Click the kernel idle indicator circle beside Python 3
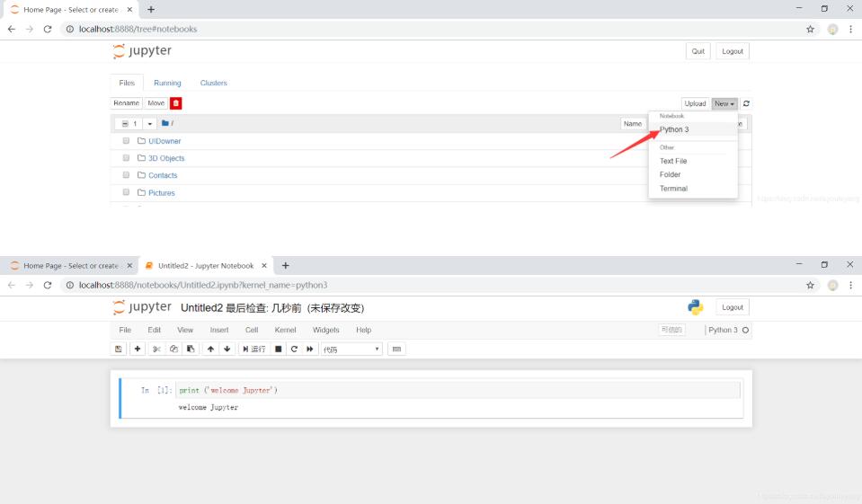 tap(745, 331)
